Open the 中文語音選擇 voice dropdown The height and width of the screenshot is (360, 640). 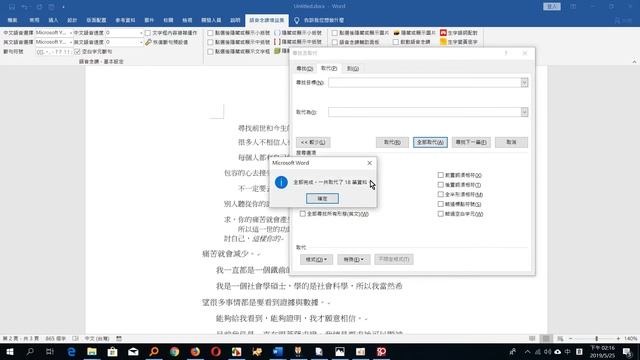(71, 33)
